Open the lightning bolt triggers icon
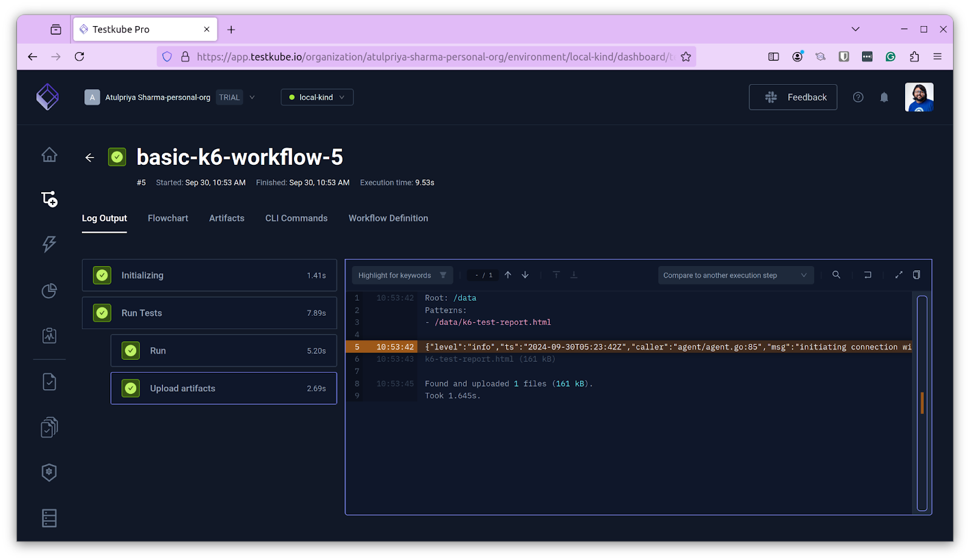 tap(49, 244)
